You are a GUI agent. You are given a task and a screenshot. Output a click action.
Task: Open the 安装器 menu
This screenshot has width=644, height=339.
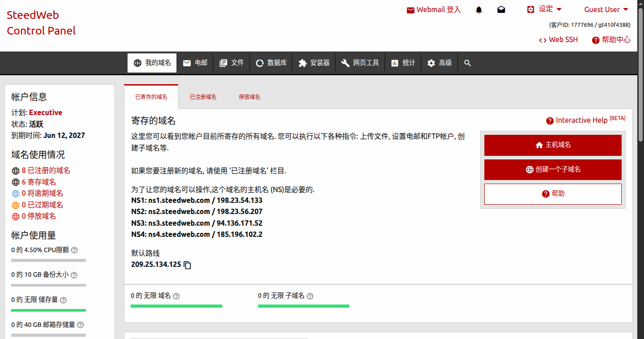tap(314, 63)
